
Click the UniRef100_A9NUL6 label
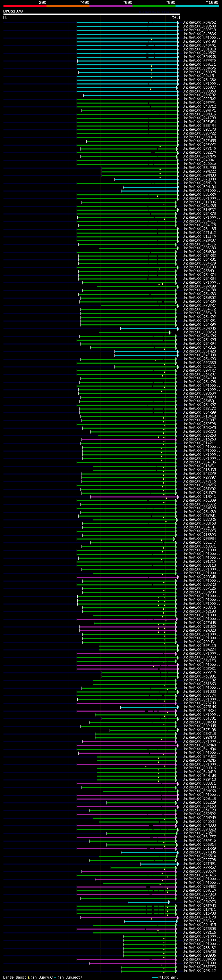point(199,114)
